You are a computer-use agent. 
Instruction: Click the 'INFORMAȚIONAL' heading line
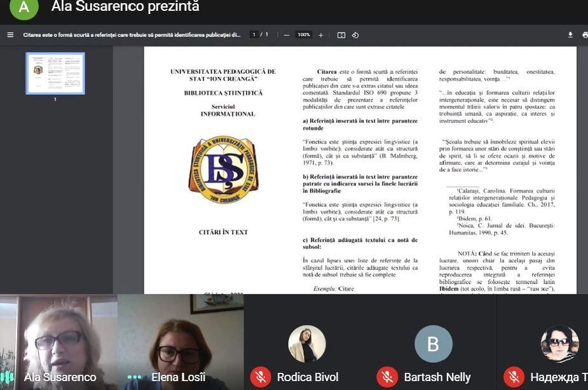[228, 114]
